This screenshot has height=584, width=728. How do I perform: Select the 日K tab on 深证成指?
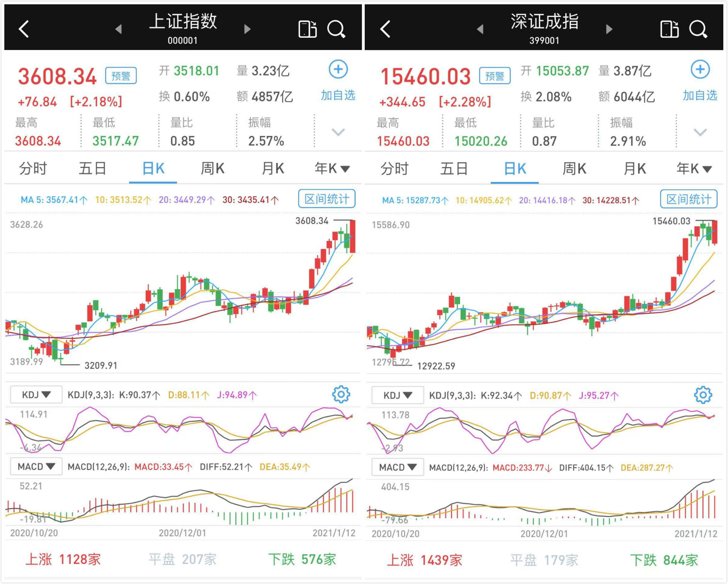click(x=515, y=168)
